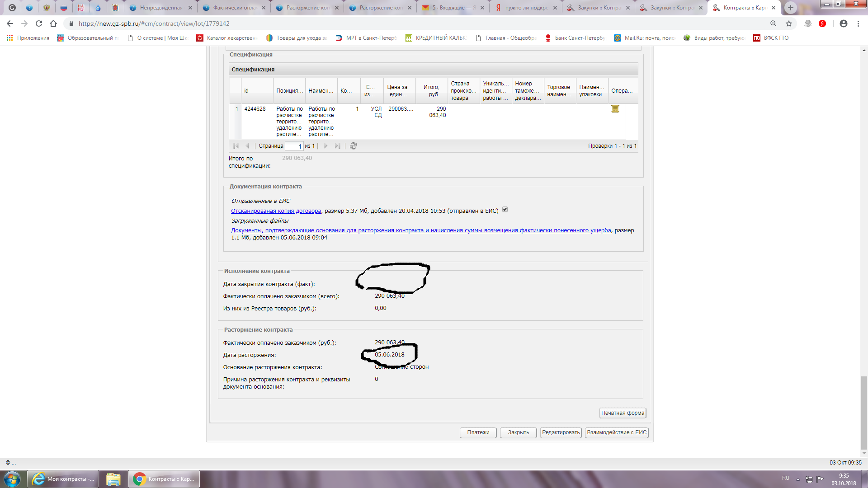Go to the previous specification page
868x488 pixels.
pyautogui.click(x=247, y=146)
